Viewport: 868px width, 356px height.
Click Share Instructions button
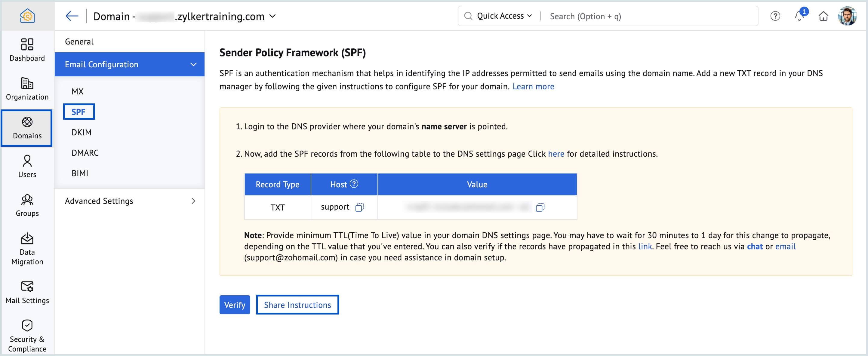pos(297,305)
